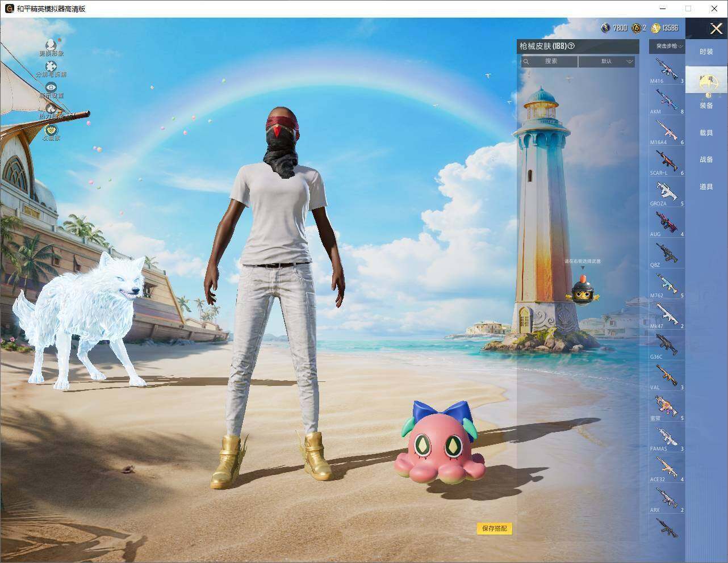The image size is (728, 563).
Task: Switch to the 时装 tab
Action: (x=706, y=52)
